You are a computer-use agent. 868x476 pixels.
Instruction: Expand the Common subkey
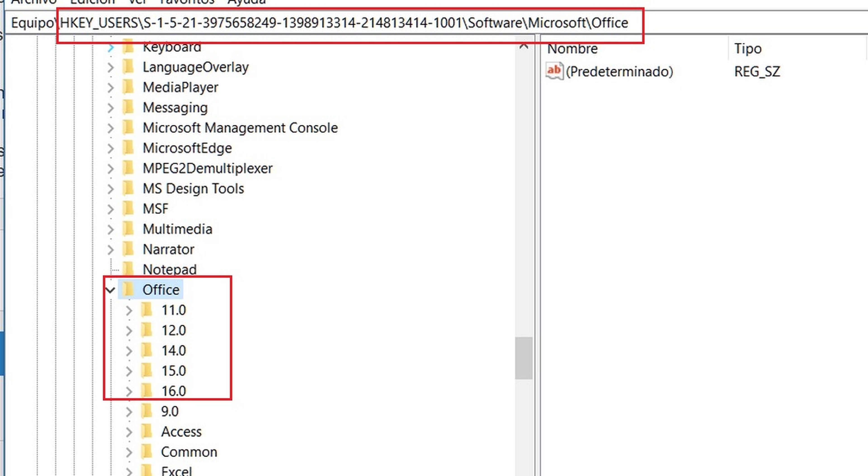[129, 452]
